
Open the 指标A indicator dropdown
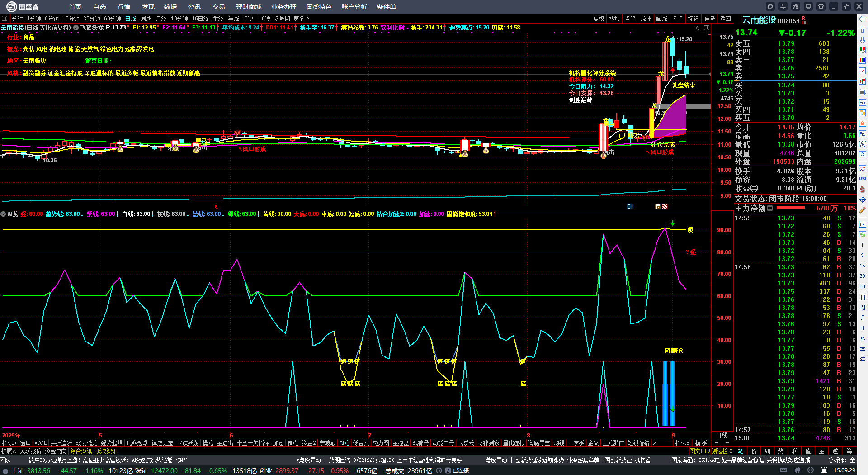click(9, 443)
